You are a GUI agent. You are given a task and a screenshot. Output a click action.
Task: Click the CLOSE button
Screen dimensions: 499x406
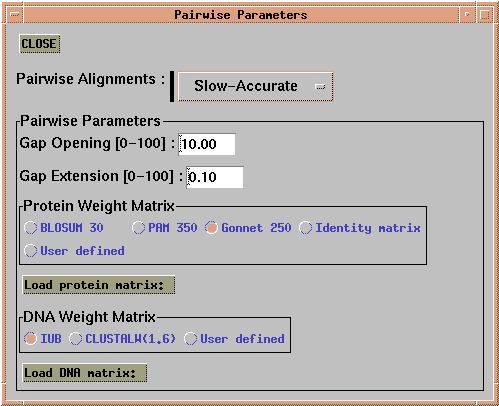pyautogui.click(x=40, y=44)
